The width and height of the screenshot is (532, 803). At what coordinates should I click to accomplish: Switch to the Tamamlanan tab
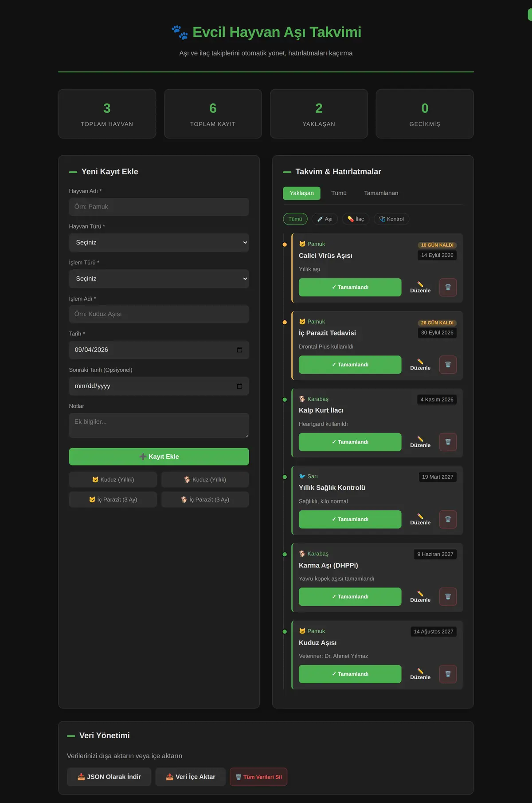tap(381, 193)
